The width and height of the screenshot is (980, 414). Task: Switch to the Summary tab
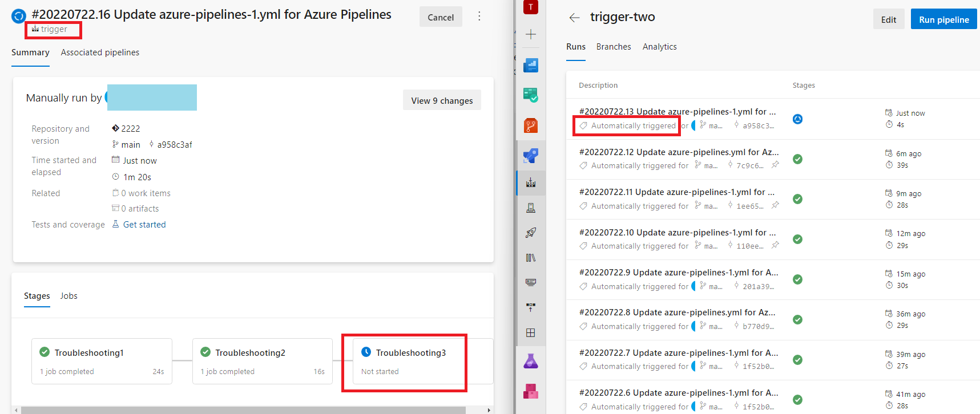30,52
